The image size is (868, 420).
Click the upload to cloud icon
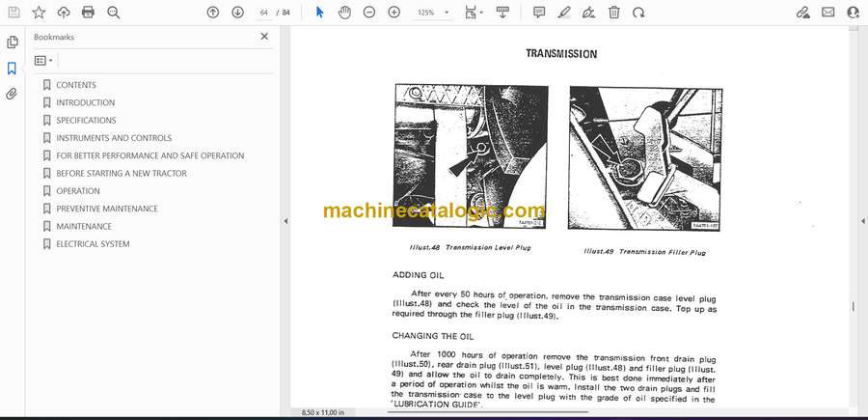pyautogui.click(x=64, y=13)
